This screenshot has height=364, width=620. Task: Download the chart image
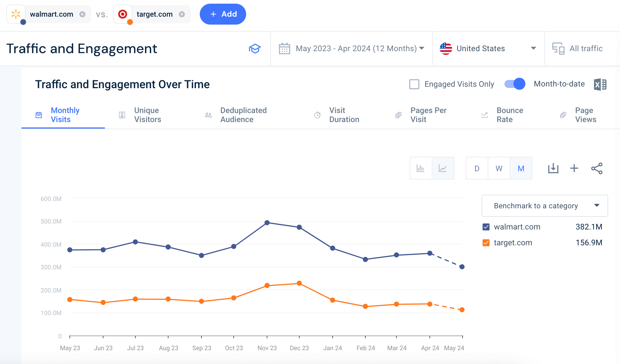point(553,168)
